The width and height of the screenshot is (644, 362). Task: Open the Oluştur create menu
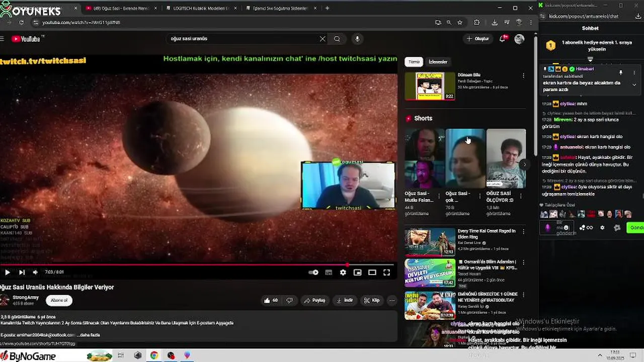tap(478, 39)
